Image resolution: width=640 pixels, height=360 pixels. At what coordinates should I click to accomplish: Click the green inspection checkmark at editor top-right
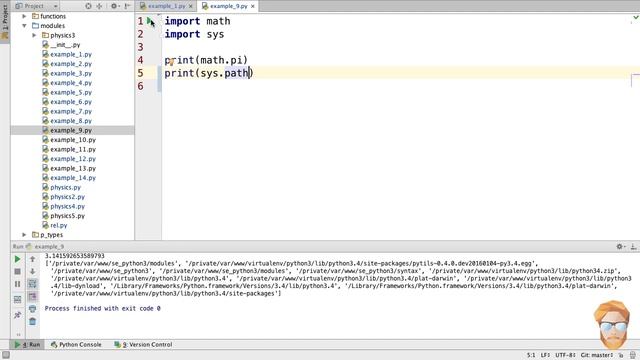636,17
